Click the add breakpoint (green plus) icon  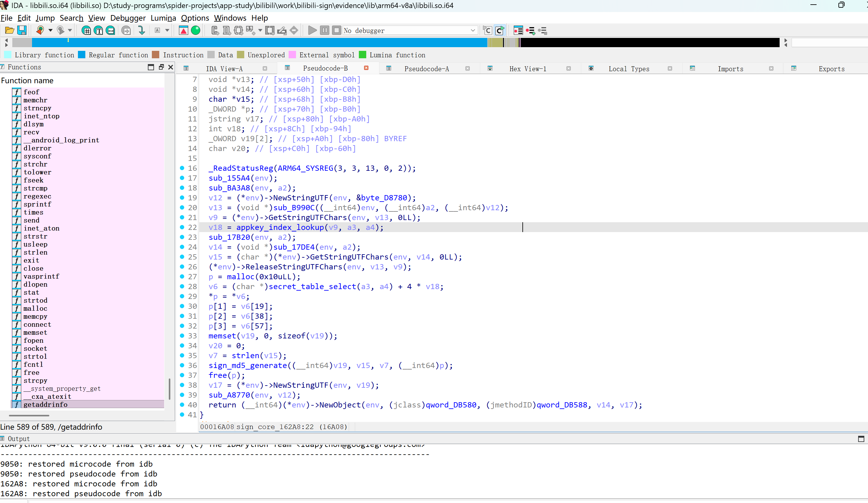530,30
